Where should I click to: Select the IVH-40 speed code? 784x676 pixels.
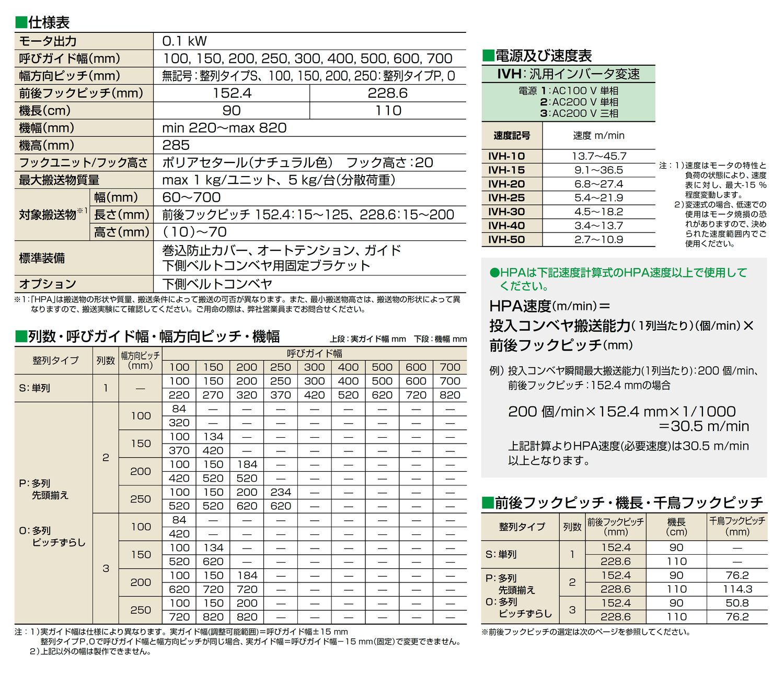tap(506, 226)
